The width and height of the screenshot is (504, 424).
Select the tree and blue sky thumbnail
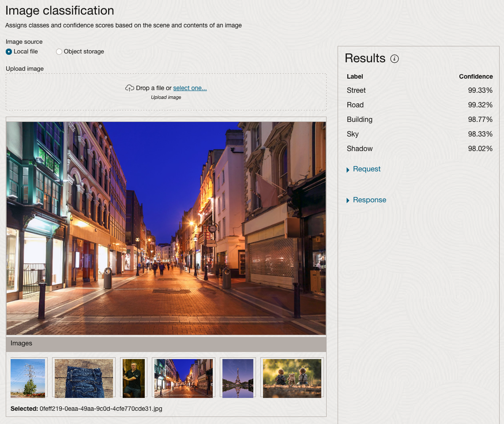coord(28,378)
